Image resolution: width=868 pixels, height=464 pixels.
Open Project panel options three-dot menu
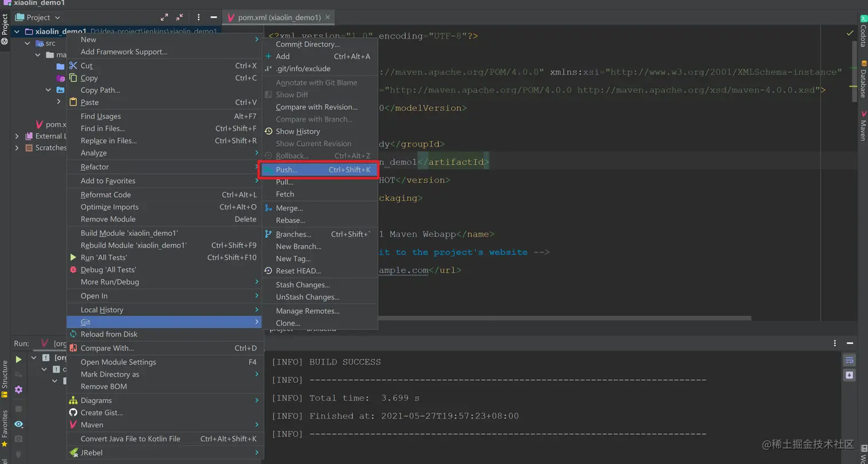pos(199,17)
